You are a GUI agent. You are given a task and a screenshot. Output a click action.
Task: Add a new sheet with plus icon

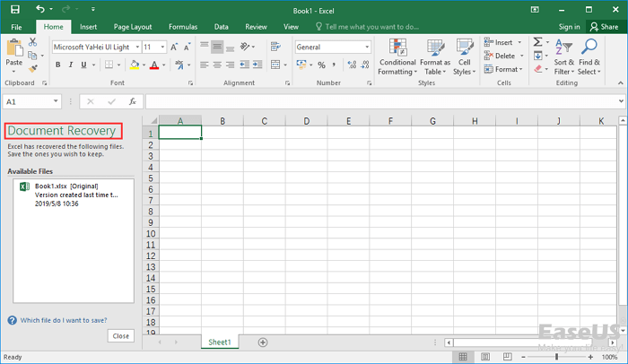263,342
